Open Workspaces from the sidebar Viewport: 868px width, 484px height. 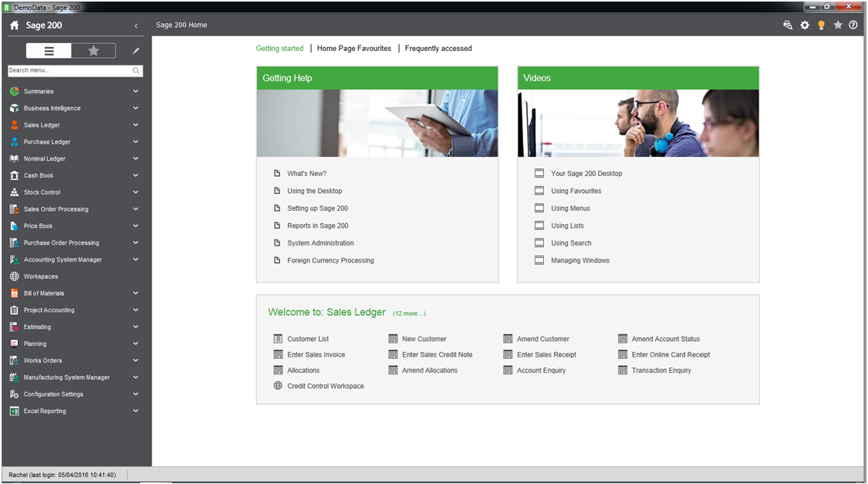(x=40, y=276)
